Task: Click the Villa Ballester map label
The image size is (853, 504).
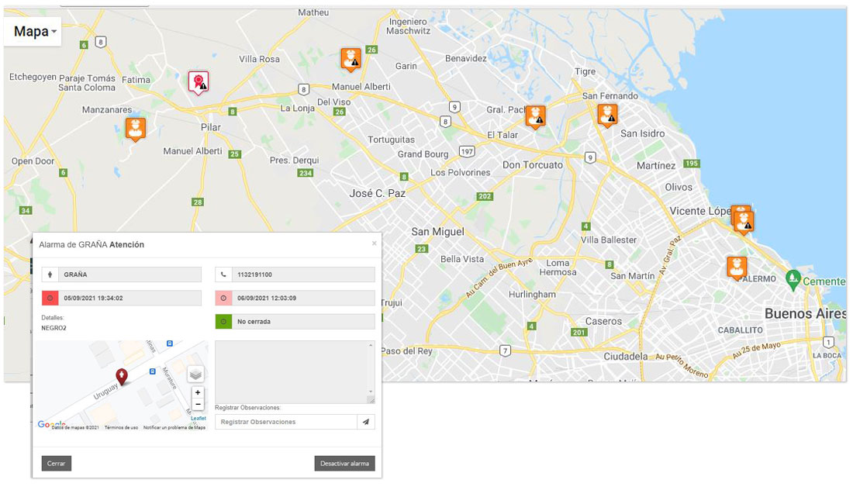Action: (608, 240)
